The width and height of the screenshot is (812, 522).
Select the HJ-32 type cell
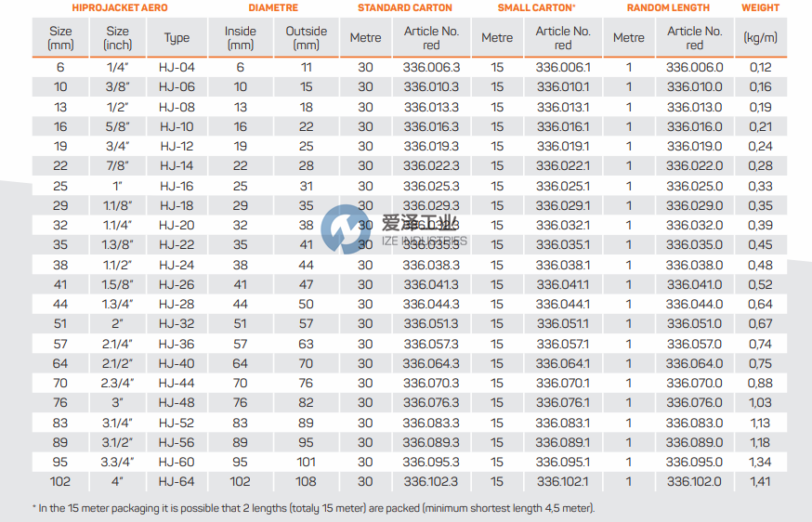pos(177,324)
